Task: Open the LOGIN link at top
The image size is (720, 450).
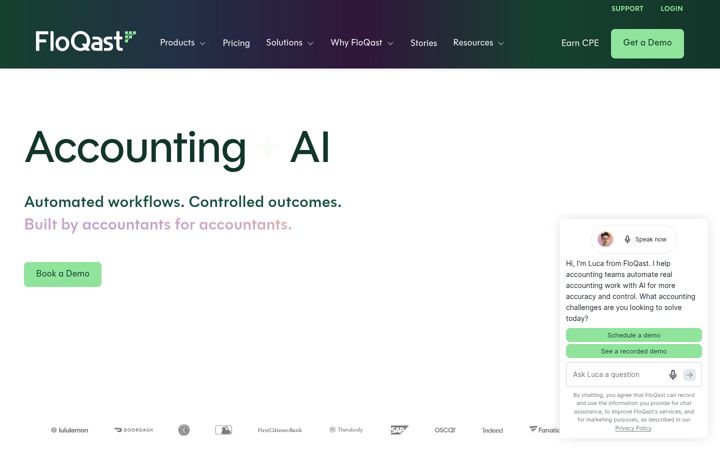Action: pos(671,9)
